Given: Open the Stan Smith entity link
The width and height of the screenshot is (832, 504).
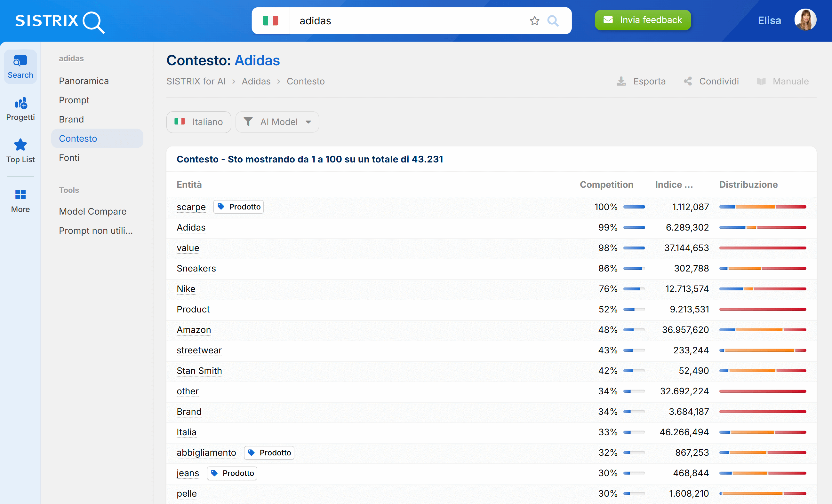Looking at the screenshot, I should point(199,370).
